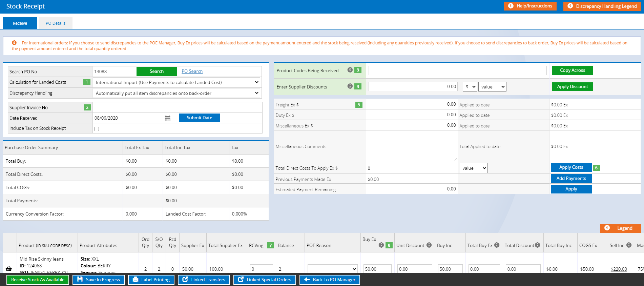
Task: Click info icon beside Product Codes Being Received
Action: tap(350, 70)
